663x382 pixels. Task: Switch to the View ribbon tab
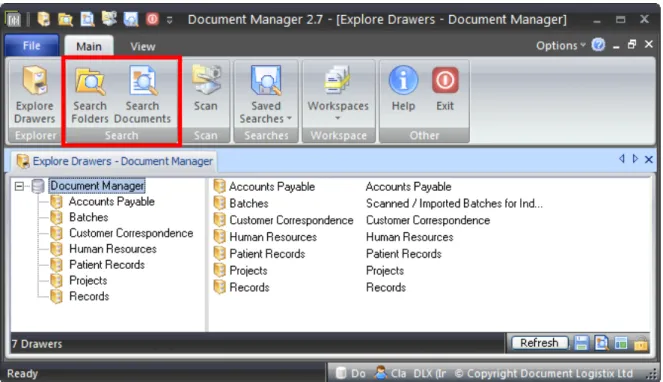click(x=143, y=47)
